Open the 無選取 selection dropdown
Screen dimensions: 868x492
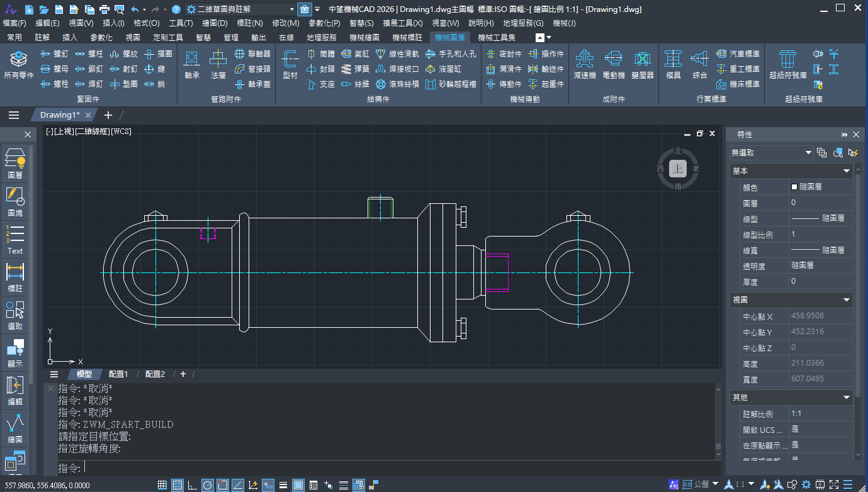pyautogui.click(x=771, y=152)
